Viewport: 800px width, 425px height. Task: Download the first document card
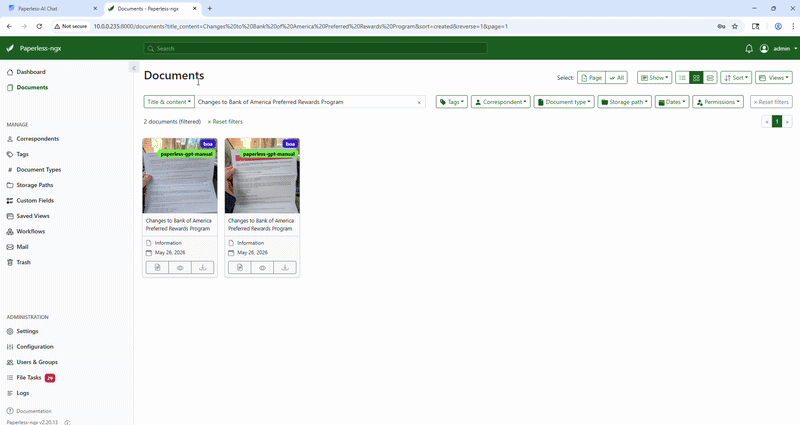click(203, 267)
